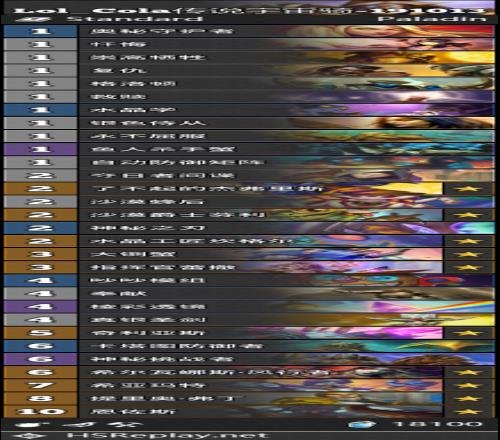Select the 忏悔 card row
This screenshot has width=500, height=440.
tap(249, 44)
